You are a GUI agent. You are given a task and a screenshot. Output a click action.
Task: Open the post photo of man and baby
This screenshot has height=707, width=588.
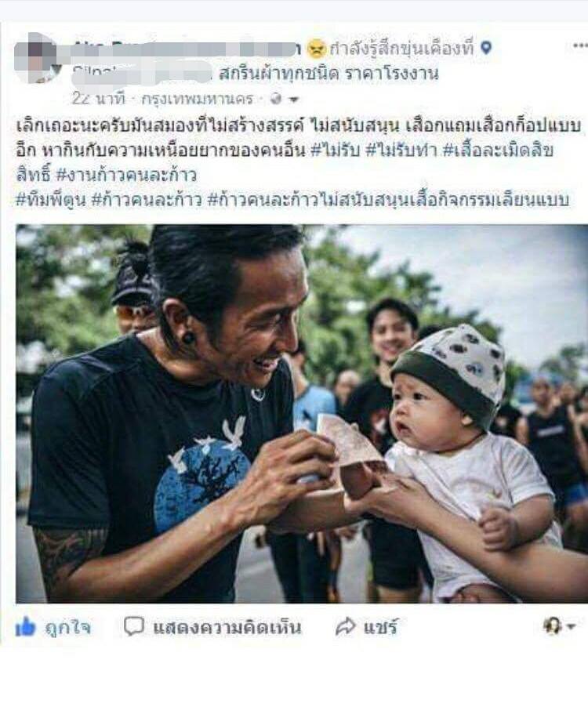[302, 414]
